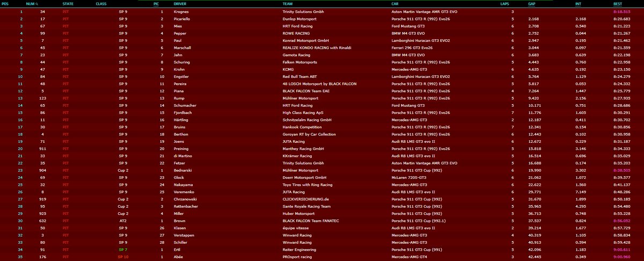Select team Schnitzelalm Racing GmbH
The width and height of the screenshot is (644, 261).
pos(308,120)
